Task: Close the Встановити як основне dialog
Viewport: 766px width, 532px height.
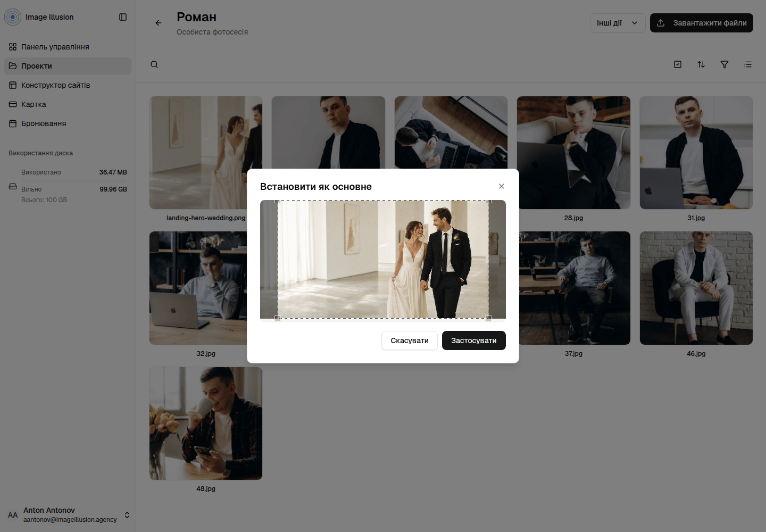Action: click(502, 186)
